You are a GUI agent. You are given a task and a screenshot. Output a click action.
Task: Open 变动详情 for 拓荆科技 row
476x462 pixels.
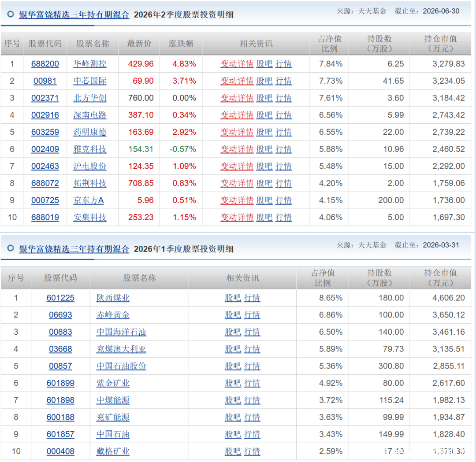(237, 183)
